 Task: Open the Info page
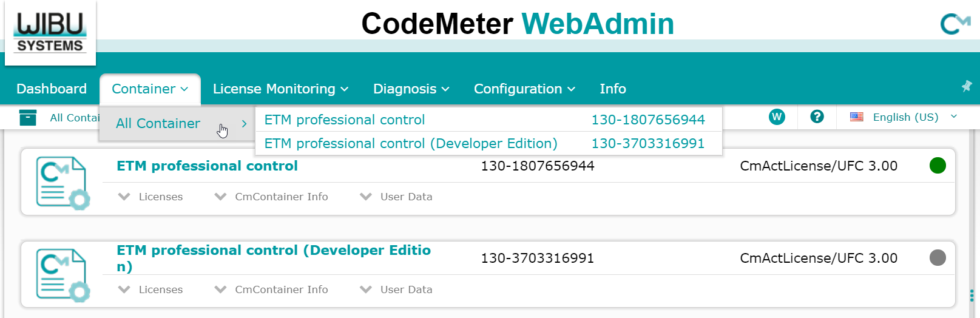(x=612, y=89)
